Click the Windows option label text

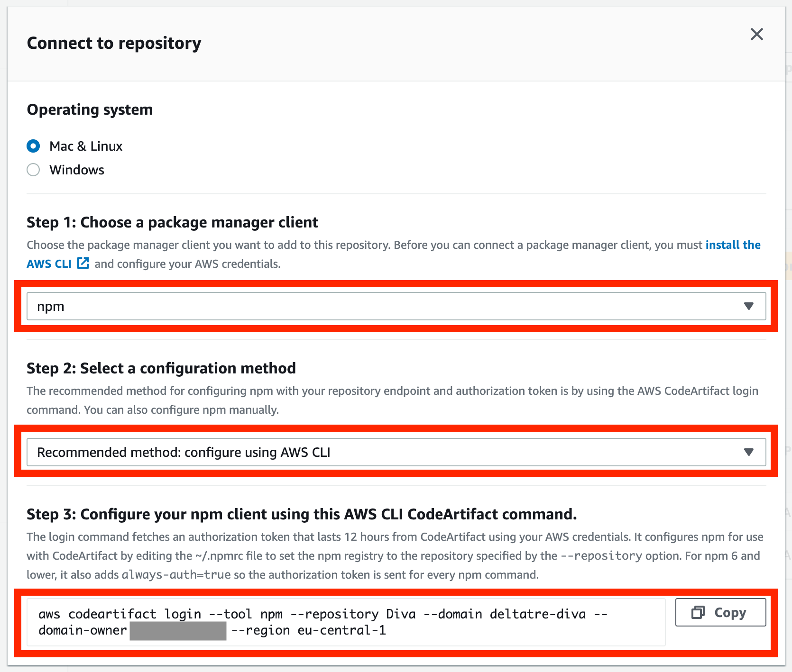77,170
